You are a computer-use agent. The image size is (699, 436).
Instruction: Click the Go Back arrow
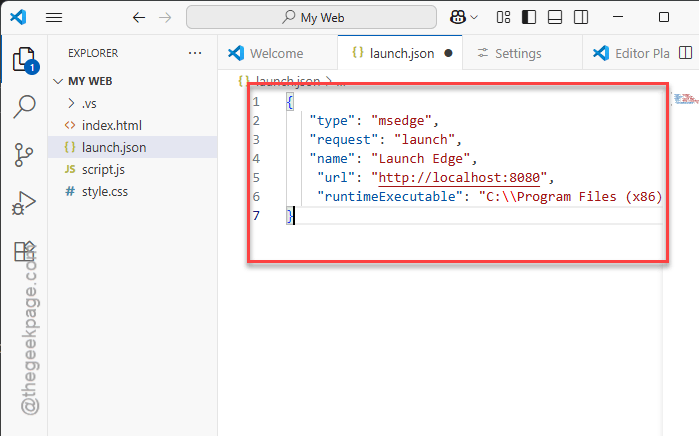pos(138,17)
